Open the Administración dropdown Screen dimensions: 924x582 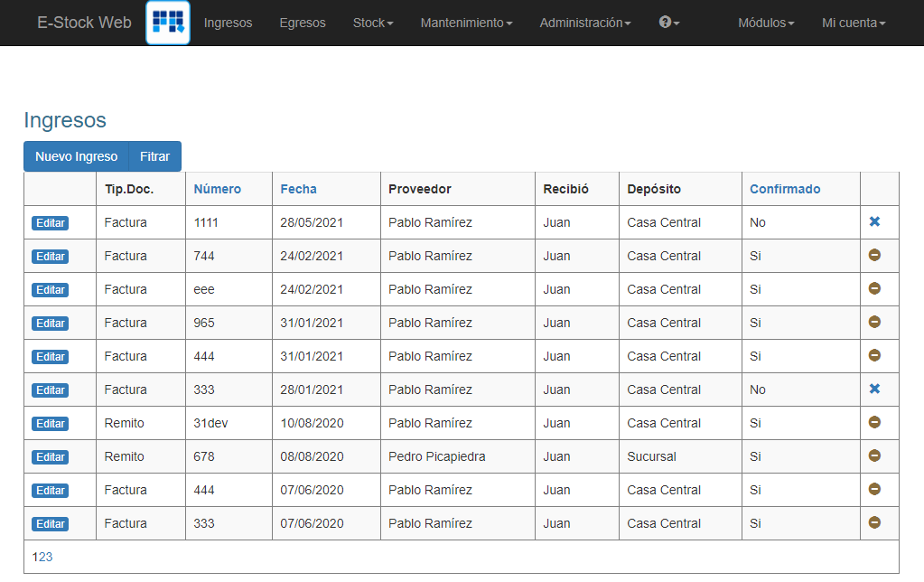[x=584, y=23]
